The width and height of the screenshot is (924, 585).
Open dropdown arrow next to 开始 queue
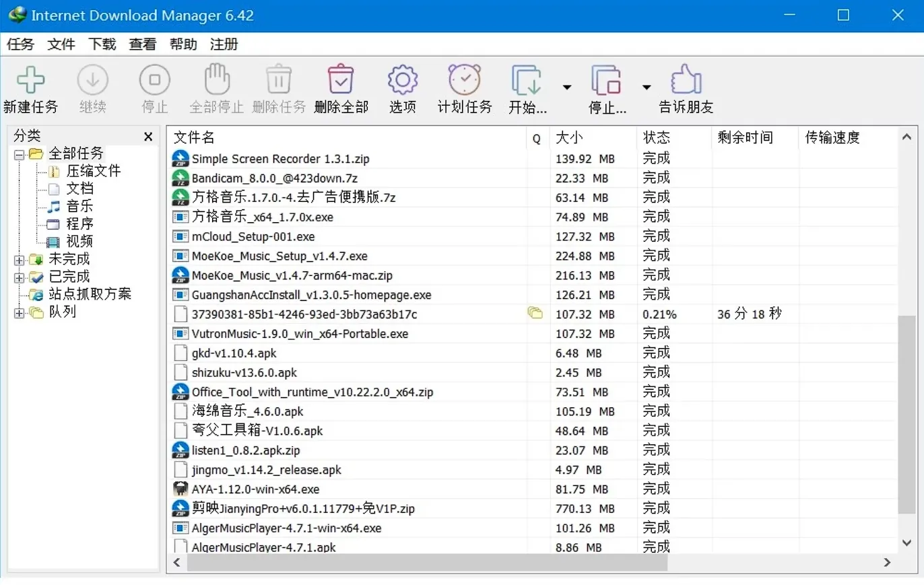point(567,87)
